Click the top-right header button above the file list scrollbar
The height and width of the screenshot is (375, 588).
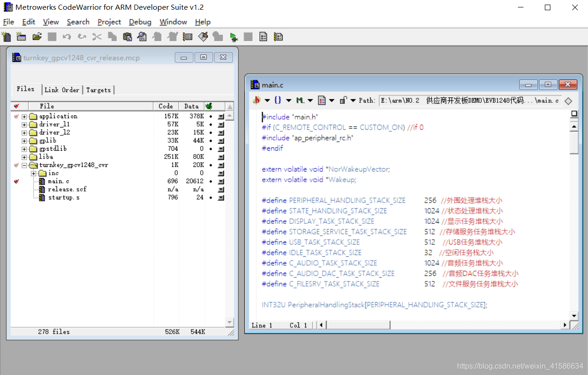click(230, 106)
